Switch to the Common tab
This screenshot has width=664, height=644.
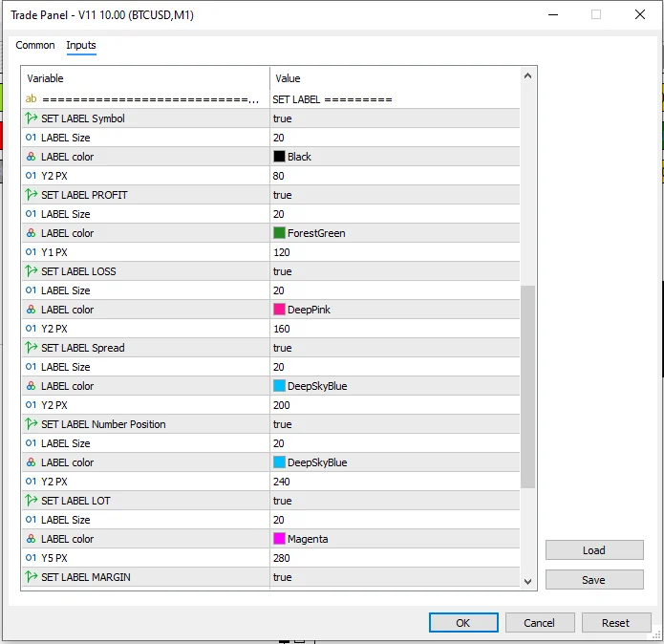pos(35,45)
